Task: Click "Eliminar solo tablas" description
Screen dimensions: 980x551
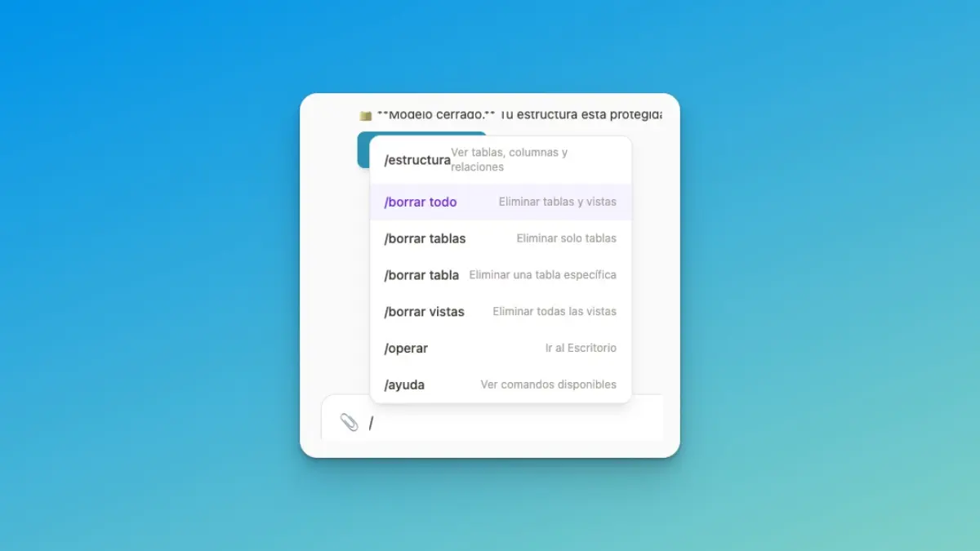Action: click(x=567, y=238)
